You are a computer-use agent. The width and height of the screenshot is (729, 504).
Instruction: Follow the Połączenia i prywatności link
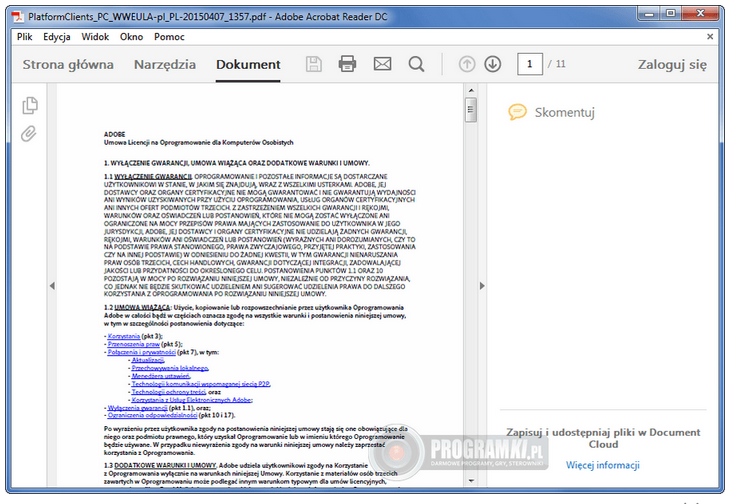[x=142, y=352]
